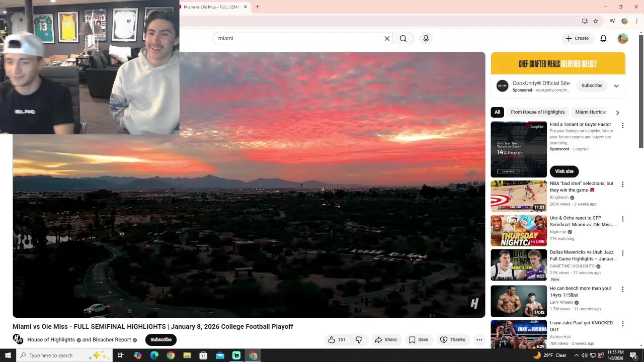Open options for Larry Wheels bench video
Viewport: 644px width, 362px height.
(x=622, y=290)
